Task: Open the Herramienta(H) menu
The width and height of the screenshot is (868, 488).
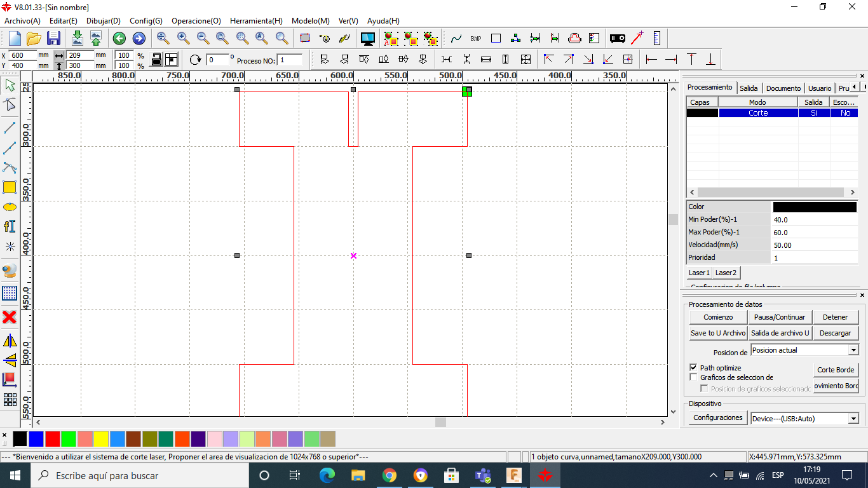Action: [256, 21]
